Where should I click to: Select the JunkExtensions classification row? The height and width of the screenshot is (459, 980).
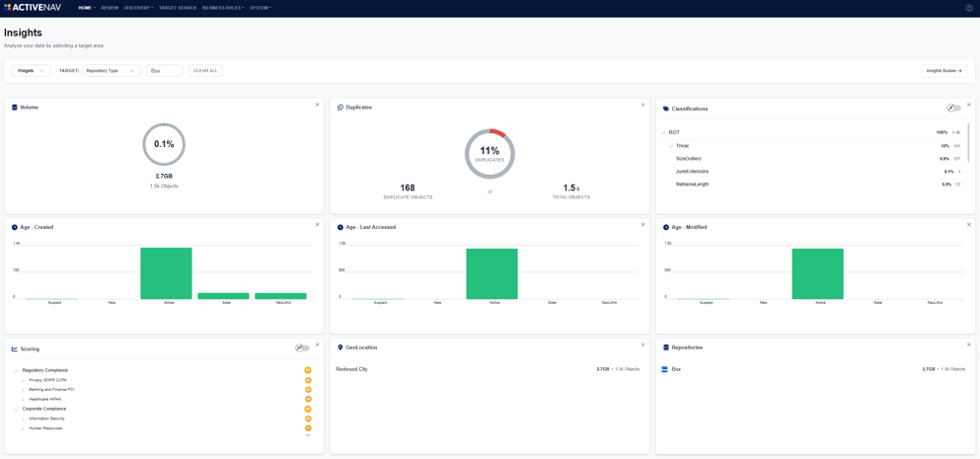817,172
